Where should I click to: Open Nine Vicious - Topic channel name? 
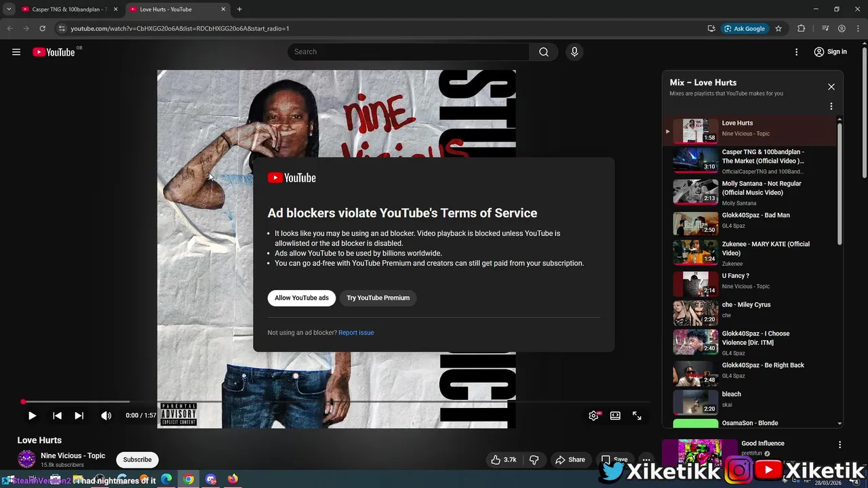[73, 455]
